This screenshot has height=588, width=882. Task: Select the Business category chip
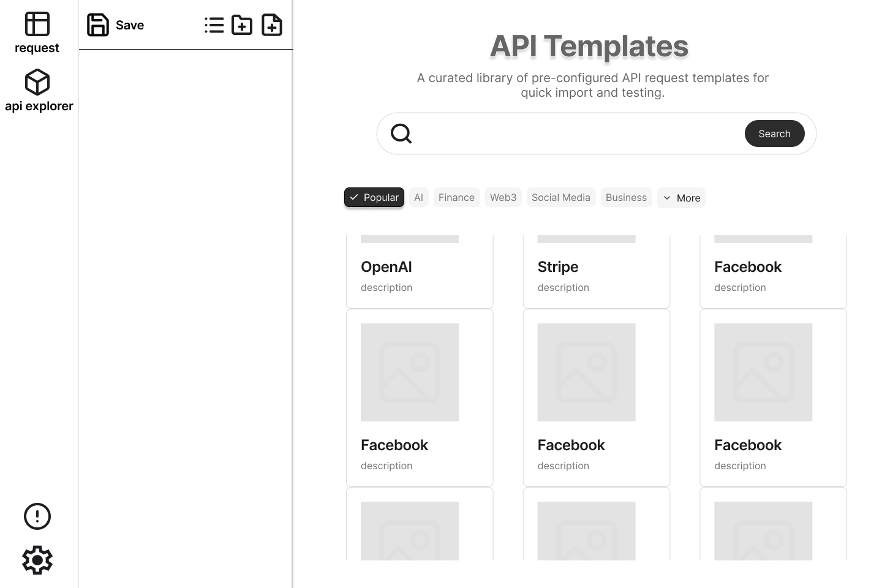[x=626, y=197]
